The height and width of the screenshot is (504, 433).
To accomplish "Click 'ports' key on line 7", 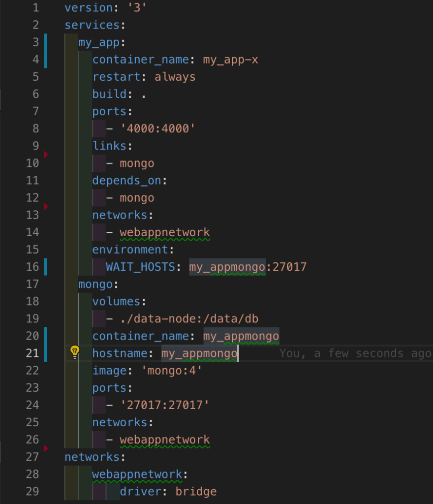I will [x=110, y=112].
